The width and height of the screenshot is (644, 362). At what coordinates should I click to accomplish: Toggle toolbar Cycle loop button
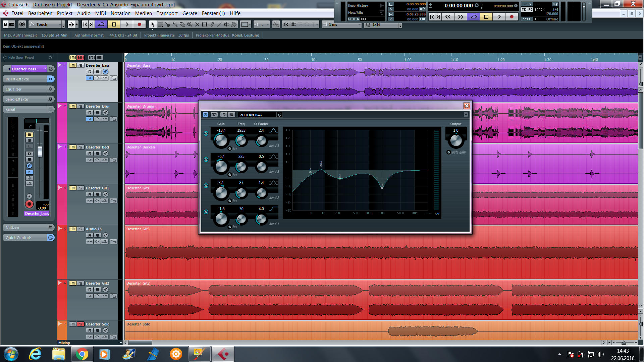101,24
